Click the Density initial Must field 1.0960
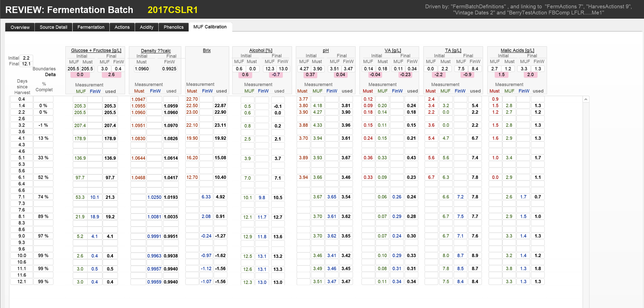Viewport: 644px width, 308px height. coord(142,69)
